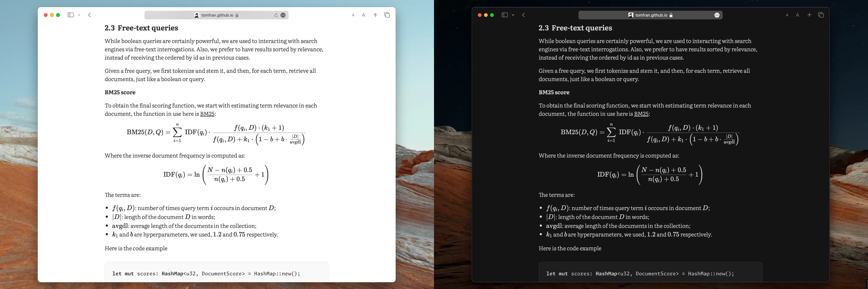Go back in the light Safari window
The image size is (868, 289).
click(90, 15)
